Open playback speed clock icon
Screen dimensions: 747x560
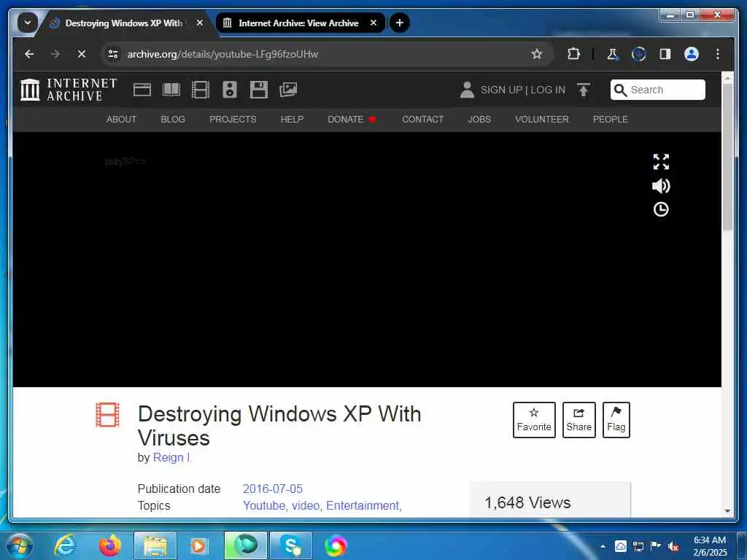point(661,209)
